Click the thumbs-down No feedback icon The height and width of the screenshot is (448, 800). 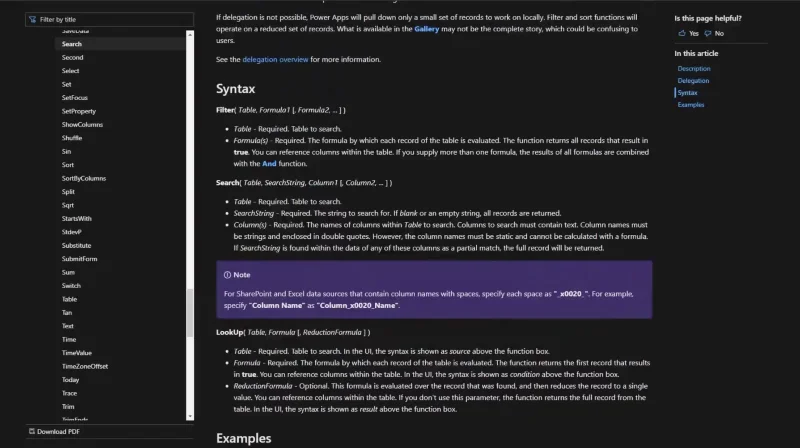(708, 33)
